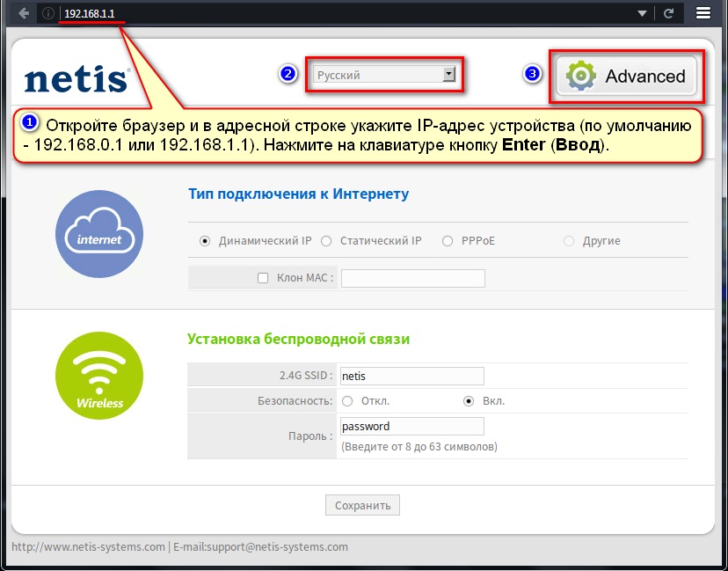Click the green Wireless icon
The height and width of the screenshot is (571, 728).
pos(99,376)
